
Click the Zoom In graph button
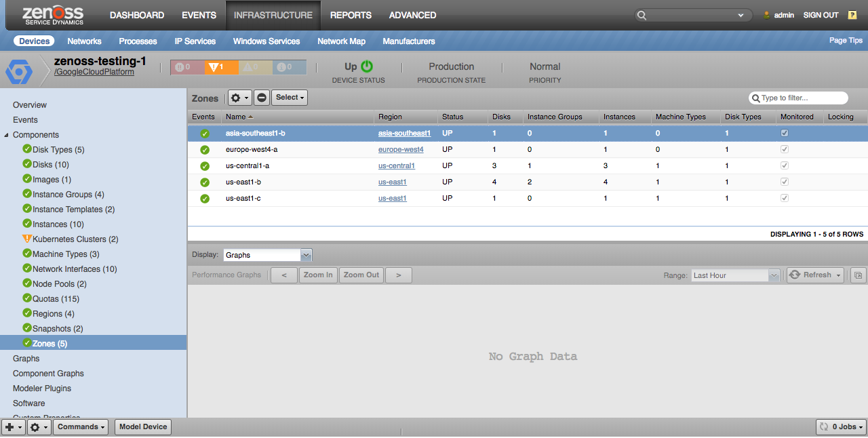(318, 275)
